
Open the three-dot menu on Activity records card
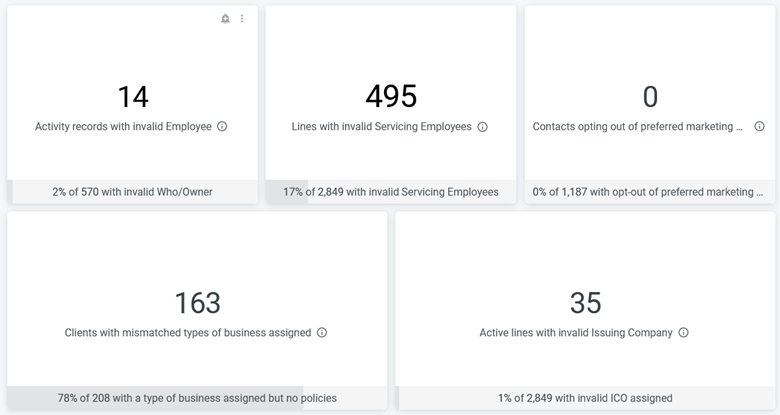242,19
